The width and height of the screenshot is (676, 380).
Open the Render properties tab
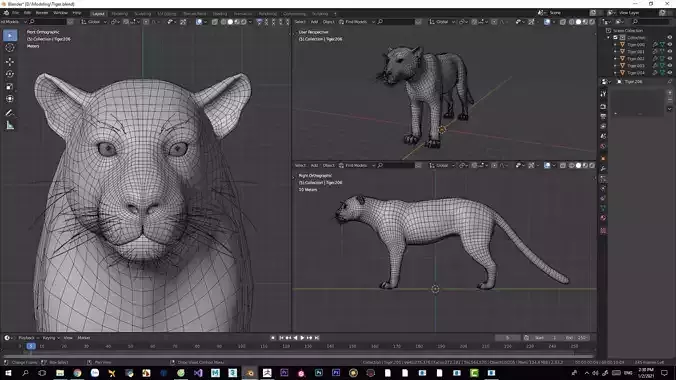(x=603, y=107)
